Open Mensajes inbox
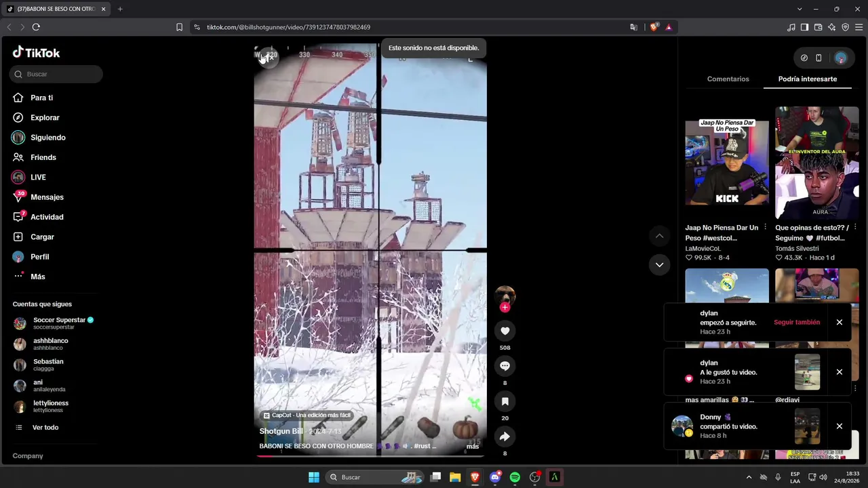The width and height of the screenshot is (868, 488). pyautogui.click(x=37, y=197)
